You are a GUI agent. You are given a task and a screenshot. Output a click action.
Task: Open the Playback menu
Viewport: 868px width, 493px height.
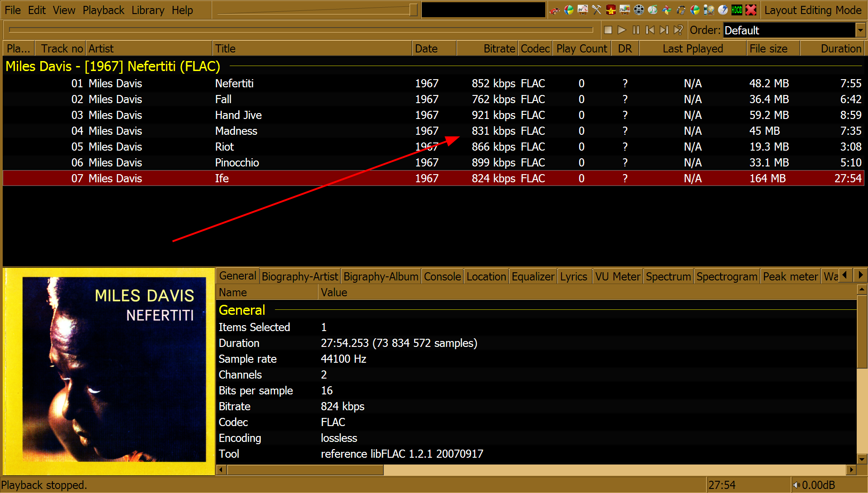[103, 10]
